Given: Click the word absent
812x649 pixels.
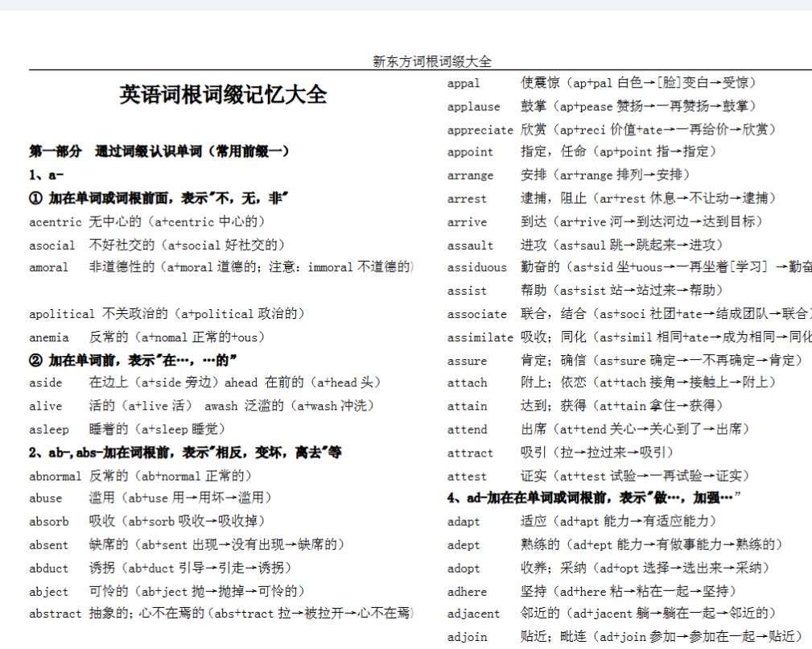Looking at the screenshot, I should click(x=48, y=545).
